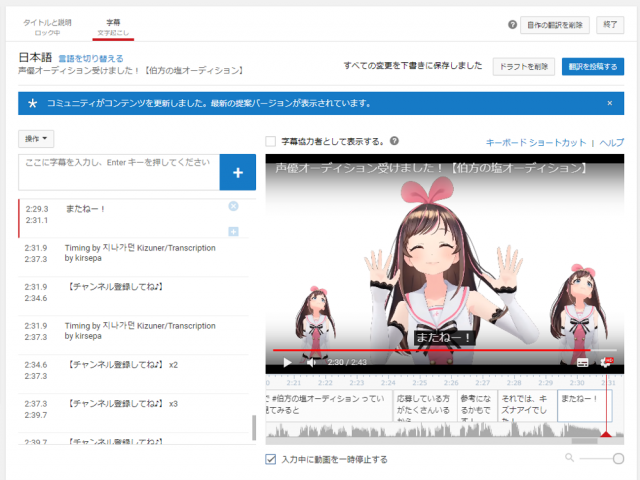The image size is (640, 480).
Task: Click the 終了 button
Action: [610, 25]
